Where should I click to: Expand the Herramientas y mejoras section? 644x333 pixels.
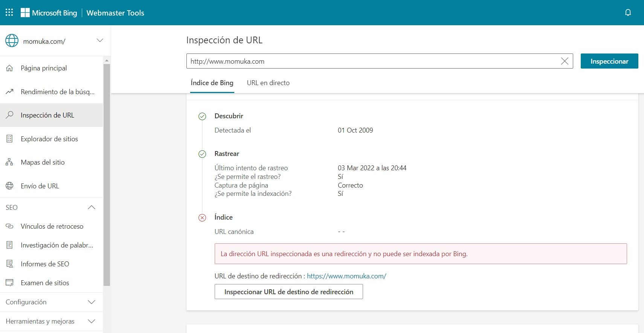pos(51,321)
